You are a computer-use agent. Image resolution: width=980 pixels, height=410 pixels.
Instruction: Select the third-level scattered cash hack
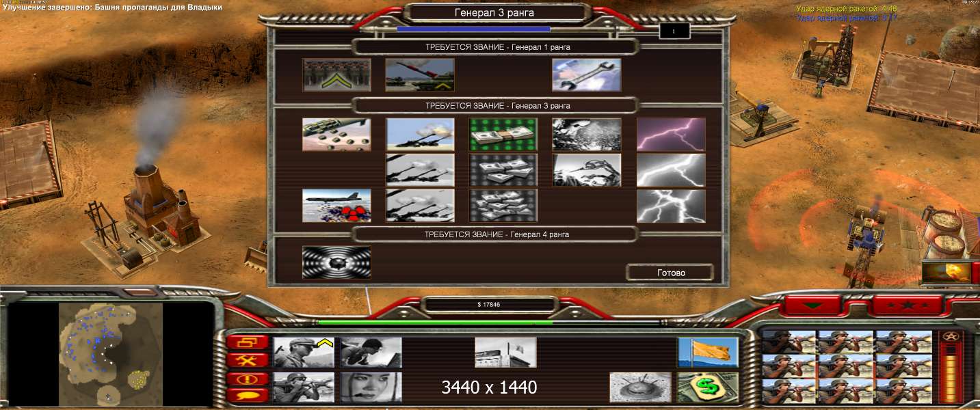tap(503, 206)
